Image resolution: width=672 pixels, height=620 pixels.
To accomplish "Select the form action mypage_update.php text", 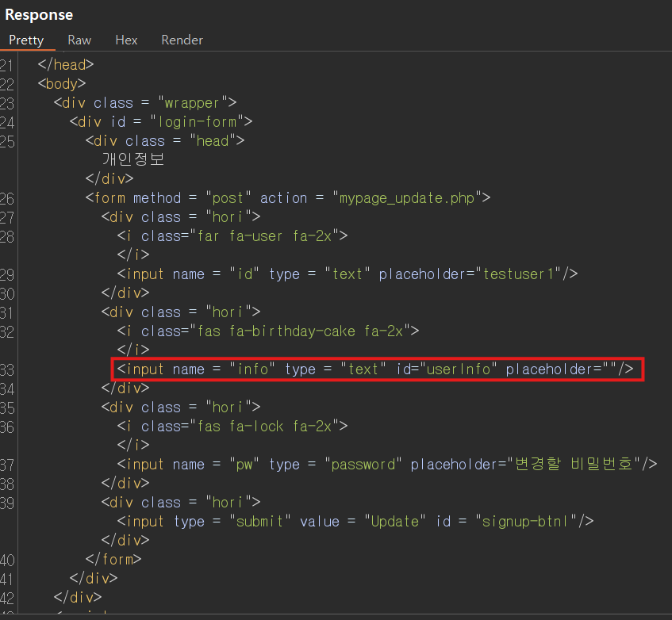I will click(x=407, y=198).
